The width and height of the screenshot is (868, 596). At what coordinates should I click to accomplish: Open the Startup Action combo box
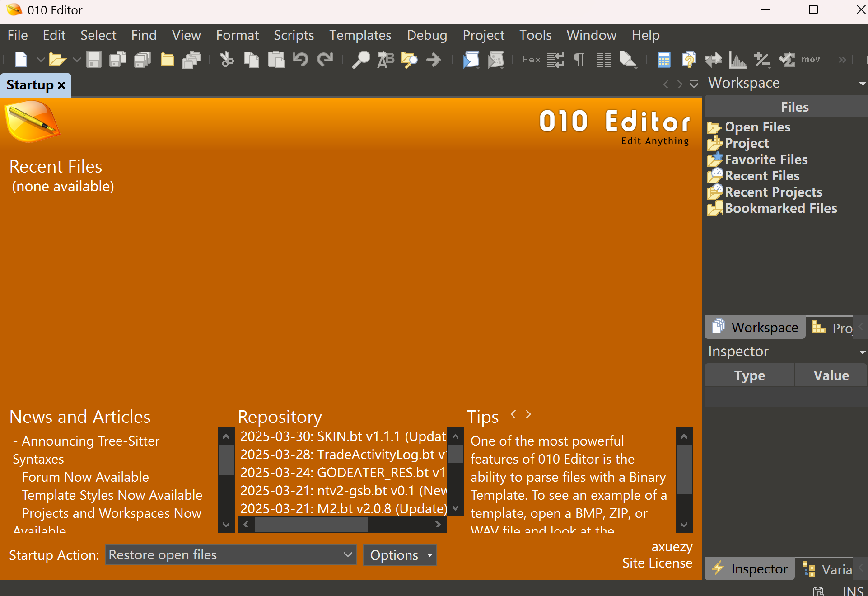pyautogui.click(x=231, y=554)
